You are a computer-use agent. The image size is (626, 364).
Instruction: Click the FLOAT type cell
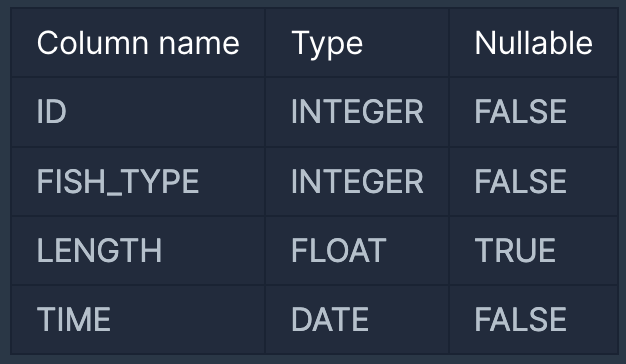[x=357, y=250]
